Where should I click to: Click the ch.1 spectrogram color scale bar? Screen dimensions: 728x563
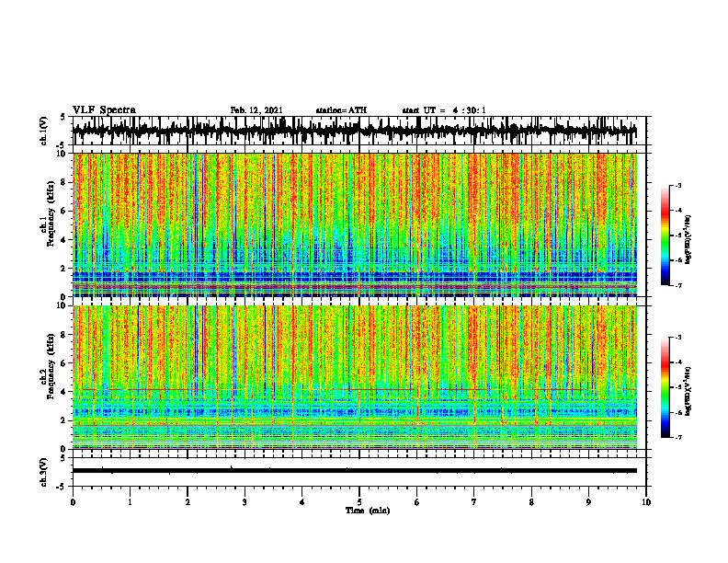665,236
